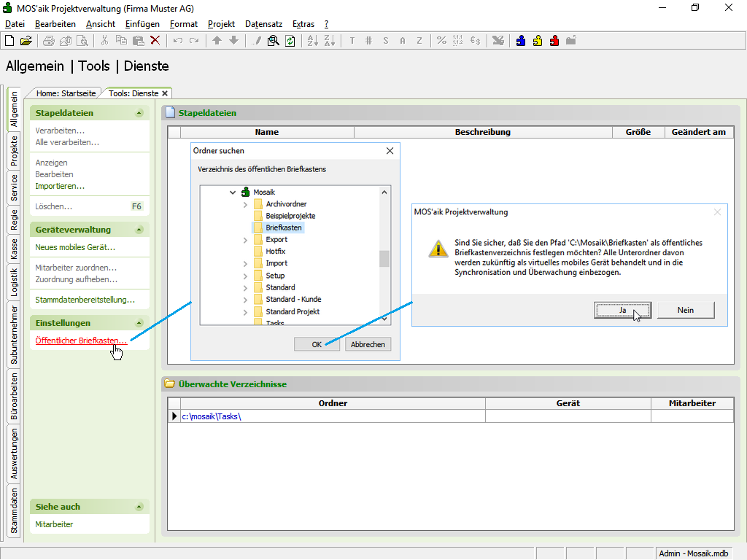747x560 pixels.
Task: Click the search magnifier toolbar icon
Action: point(274,41)
